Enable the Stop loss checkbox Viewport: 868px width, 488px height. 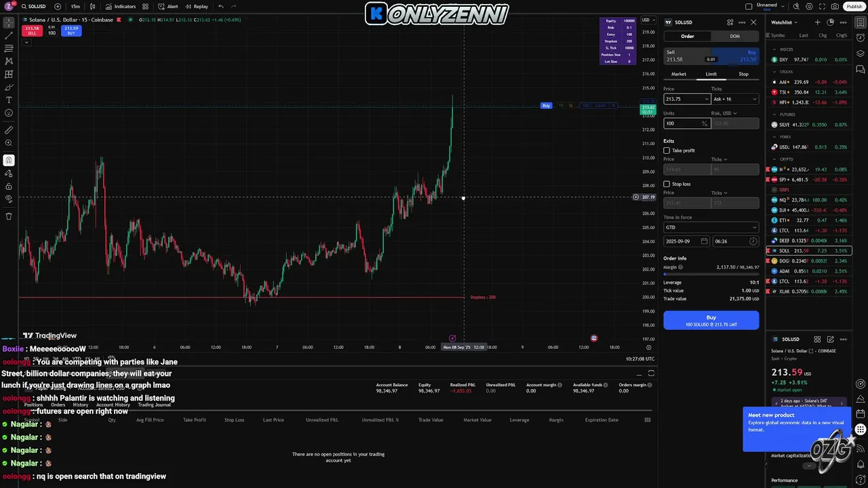click(x=667, y=184)
